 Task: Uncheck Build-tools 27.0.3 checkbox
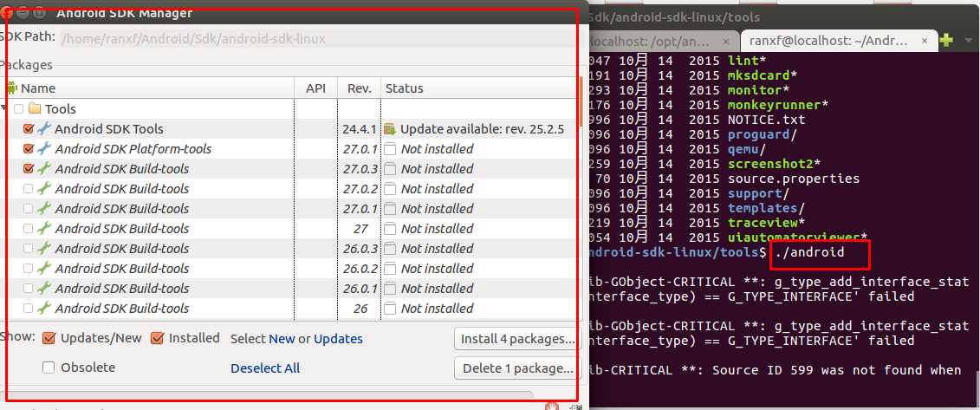click(28, 169)
